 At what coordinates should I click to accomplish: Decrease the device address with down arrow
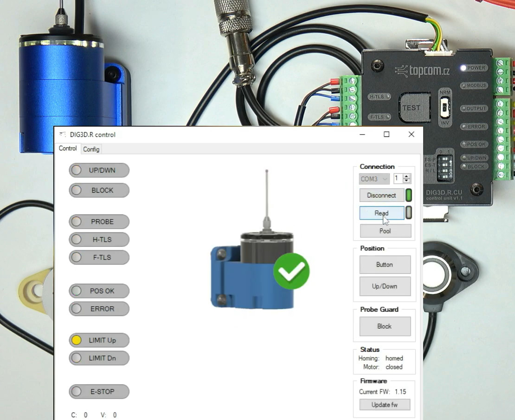pyautogui.click(x=407, y=181)
